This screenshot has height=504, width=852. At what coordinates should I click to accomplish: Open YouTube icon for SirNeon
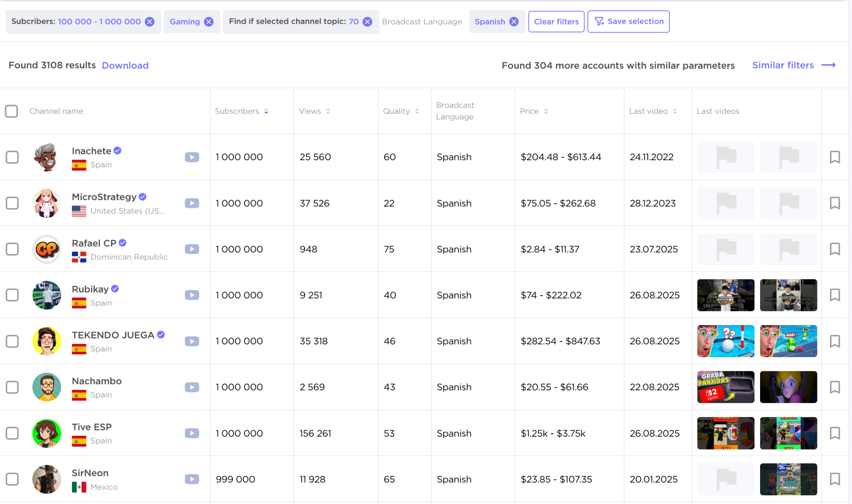point(192,479)
